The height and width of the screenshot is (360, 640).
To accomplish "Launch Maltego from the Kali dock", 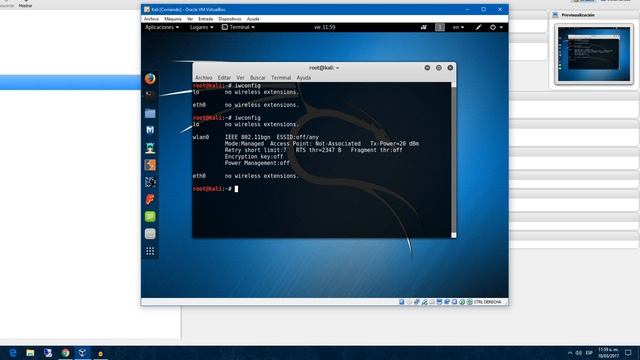I will click(x=150, y=182).
